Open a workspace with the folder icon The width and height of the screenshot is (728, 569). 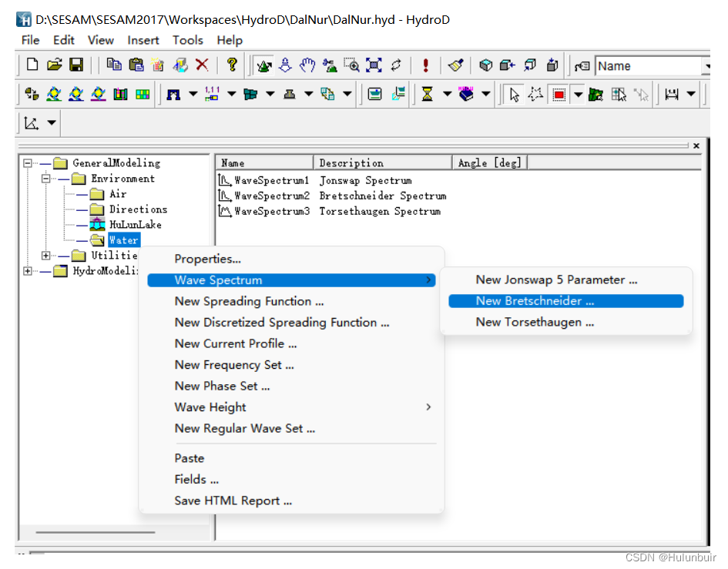pyautogui.click(x=55, y=65)
